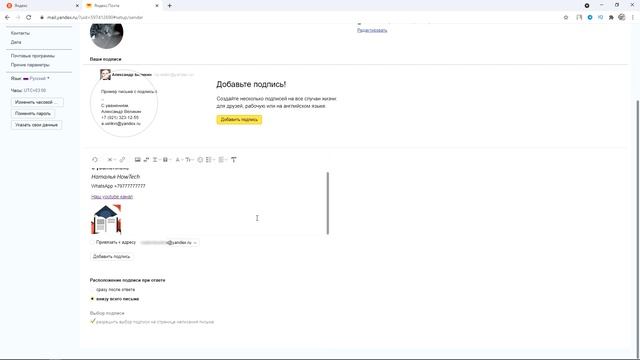Click the round profile avatar photo
Screen dimensions: 640x360
pos(107,35)
